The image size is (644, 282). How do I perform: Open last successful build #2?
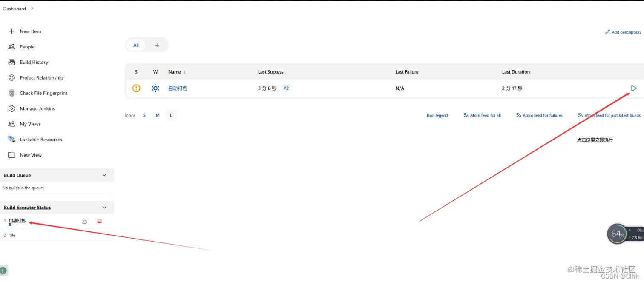(286, 88)
